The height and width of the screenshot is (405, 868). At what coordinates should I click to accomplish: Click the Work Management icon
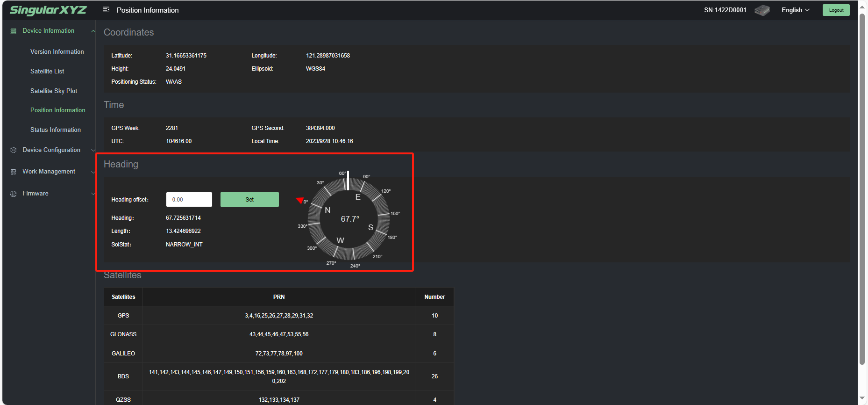pyautogui.click(x=14, y=172)
